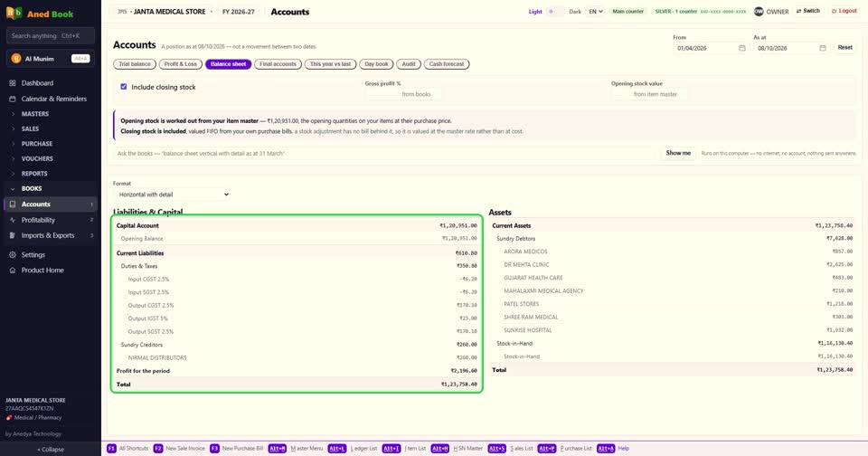This screenshot has width=868, height=456.
Task: Click the Medical / Pharmacy pill icon
Action: coord(9,418)
